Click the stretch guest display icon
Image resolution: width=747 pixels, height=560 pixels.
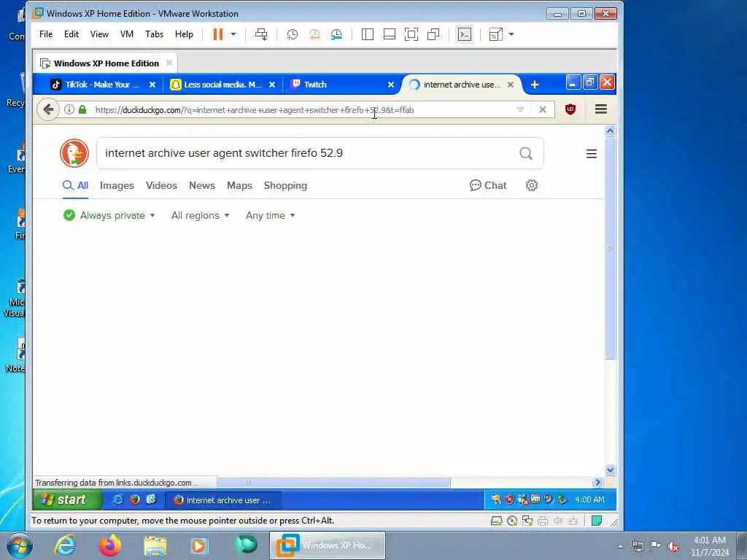point(495,34)
